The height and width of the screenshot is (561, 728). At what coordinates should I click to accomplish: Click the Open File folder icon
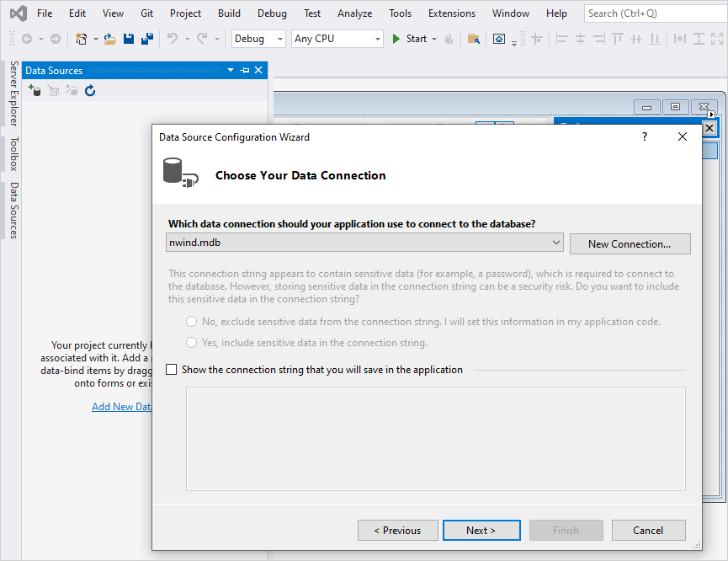tap(109, 39)
